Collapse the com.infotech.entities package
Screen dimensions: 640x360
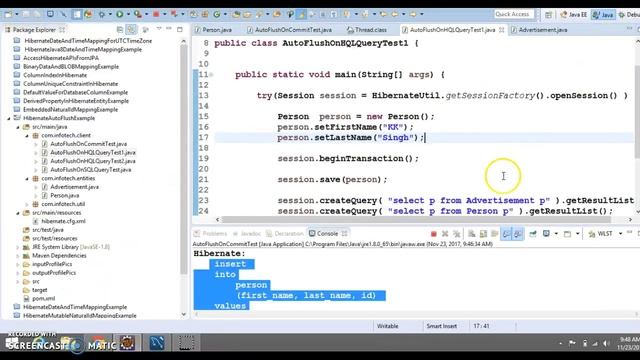[x=27, y=178]
